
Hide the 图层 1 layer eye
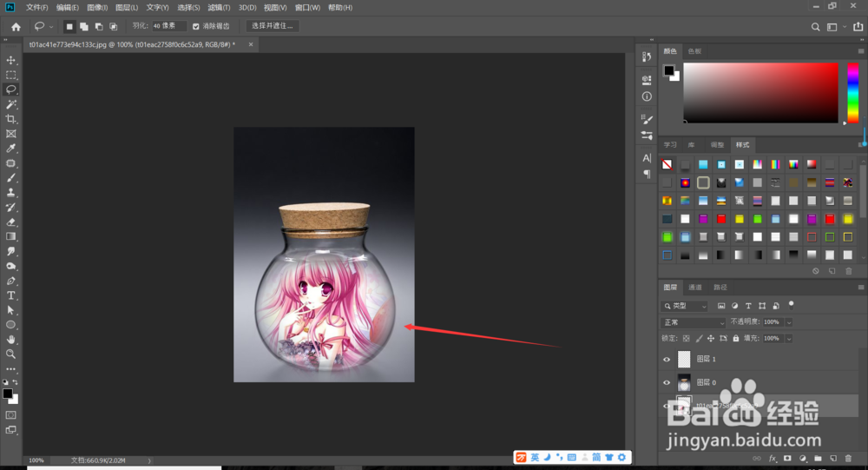point(667,359)
